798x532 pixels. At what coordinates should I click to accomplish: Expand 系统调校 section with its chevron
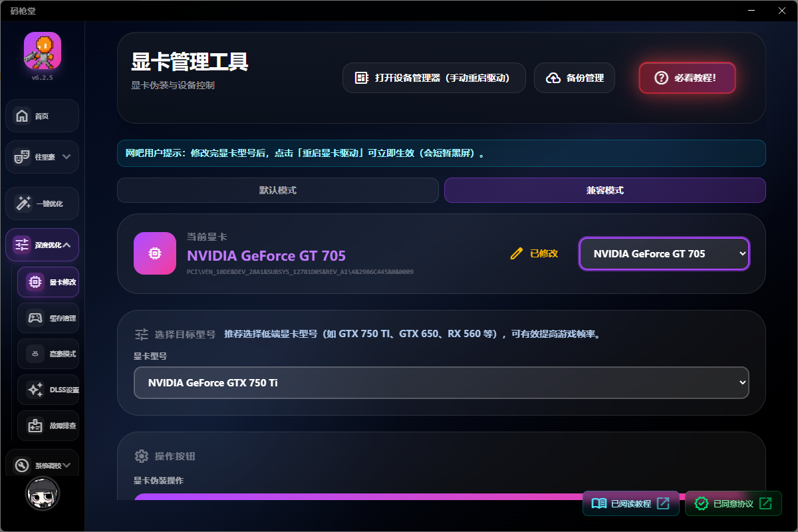66,465
